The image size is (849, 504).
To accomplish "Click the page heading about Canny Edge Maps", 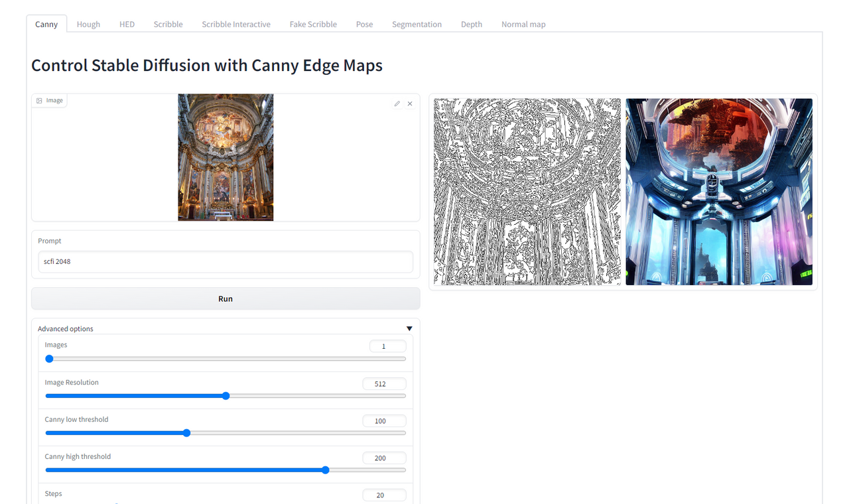I will pyautogui.click(x=207, y=65).
